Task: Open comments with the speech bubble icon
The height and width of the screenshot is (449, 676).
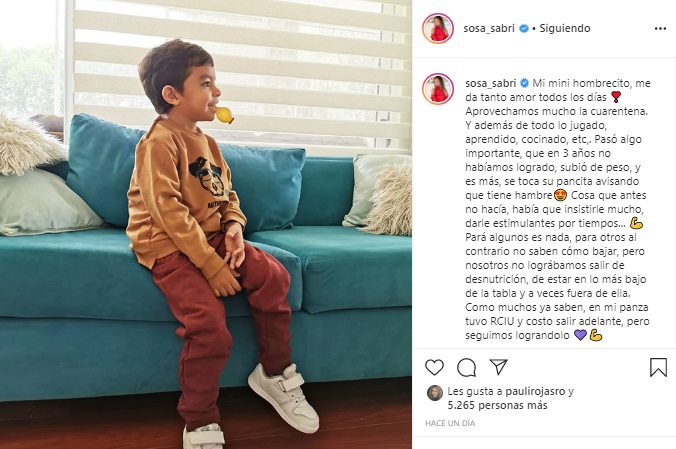Action: [466, 367]
